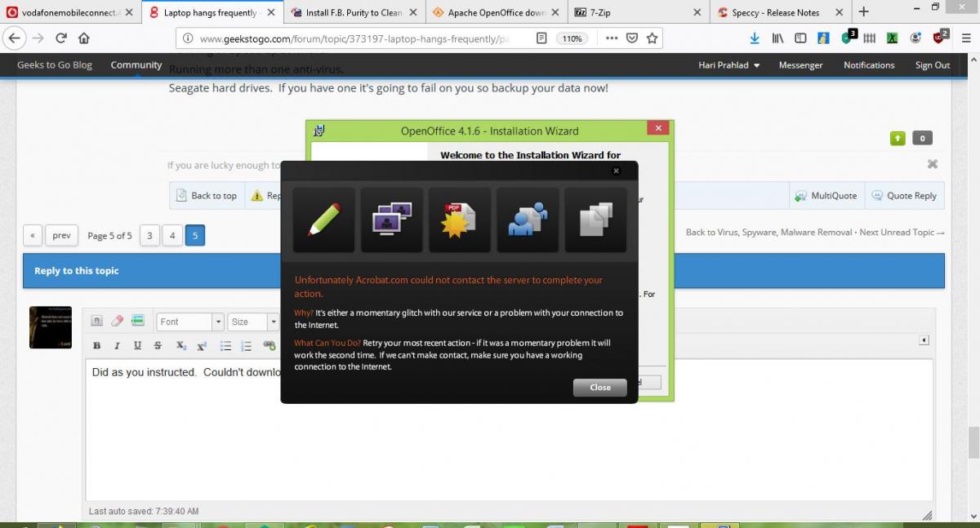Toggle the editor source mode icon
Image resolution: width=980 pixels, height=528 pixels.
click(x=96, y=322)
